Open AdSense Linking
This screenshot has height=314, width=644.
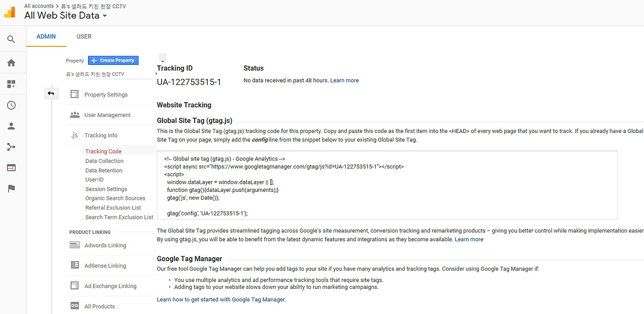coord(105,266)
